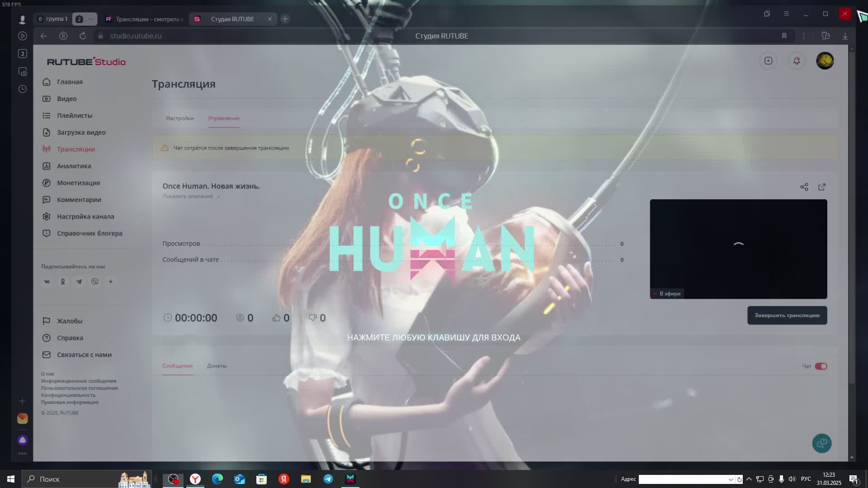Click the add video plus icon
Screen dimensions: 868x488
[x=768, y=61]
